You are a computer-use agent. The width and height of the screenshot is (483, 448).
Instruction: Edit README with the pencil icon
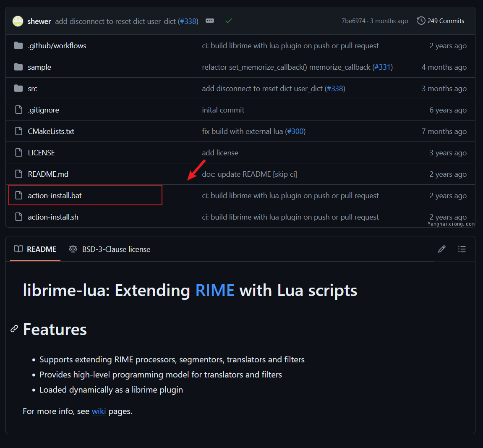442,249
